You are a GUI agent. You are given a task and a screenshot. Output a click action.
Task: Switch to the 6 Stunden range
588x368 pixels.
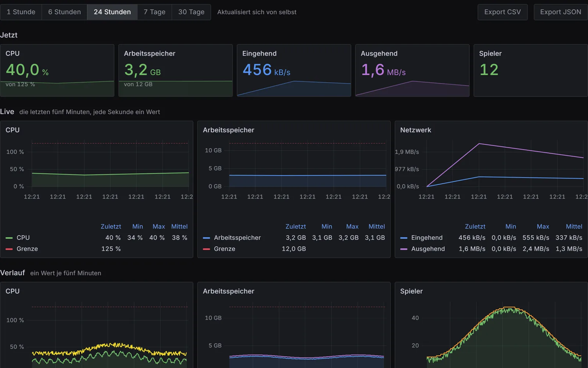[64, 12]
